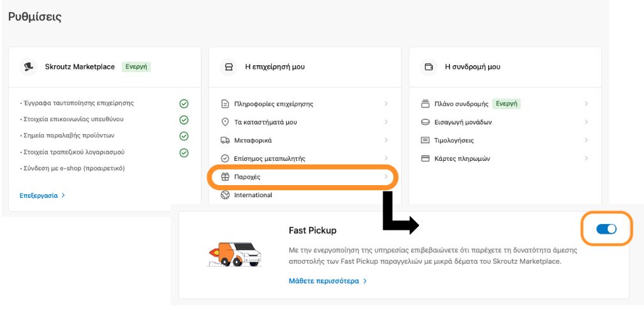
Task: Click the document icon for Πληροφορίες επιχείρησης
Action: coord(224,103)
